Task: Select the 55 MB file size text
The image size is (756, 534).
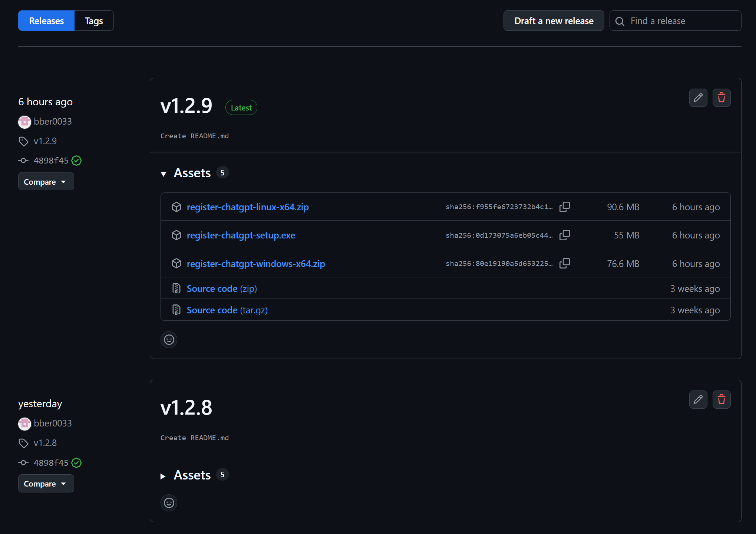Action: tap(627, 235)
